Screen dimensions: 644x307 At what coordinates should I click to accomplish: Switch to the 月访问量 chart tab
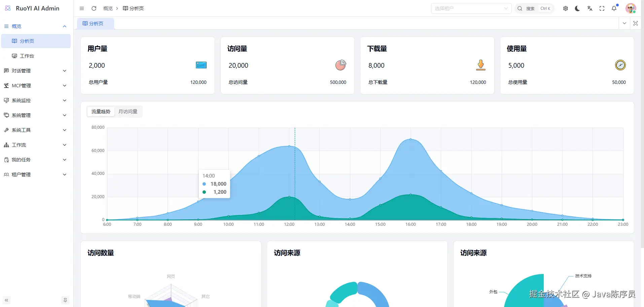pyautogui.click(x=128, y=112)
